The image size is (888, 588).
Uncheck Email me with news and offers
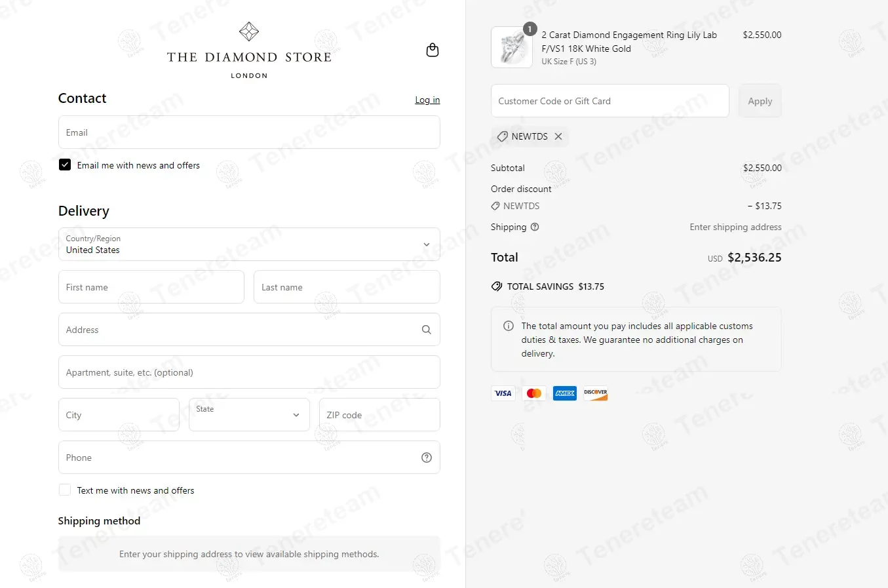coord(65,165)
